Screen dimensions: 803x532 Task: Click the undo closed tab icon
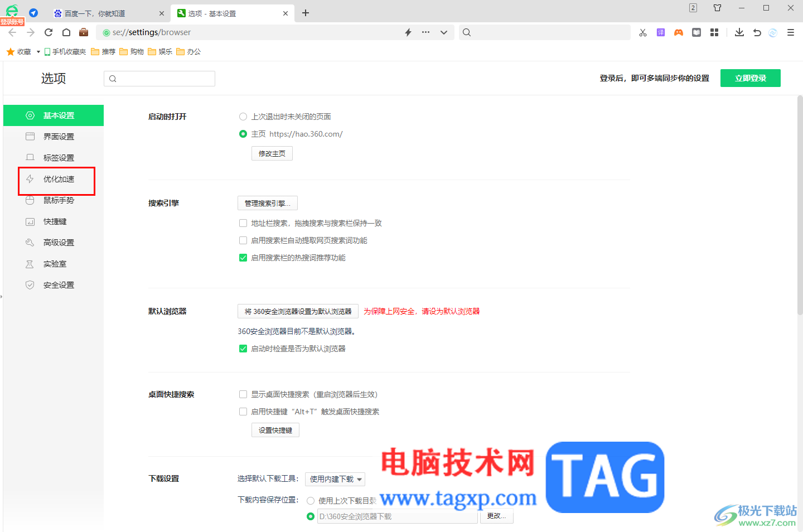click(757, 32)
